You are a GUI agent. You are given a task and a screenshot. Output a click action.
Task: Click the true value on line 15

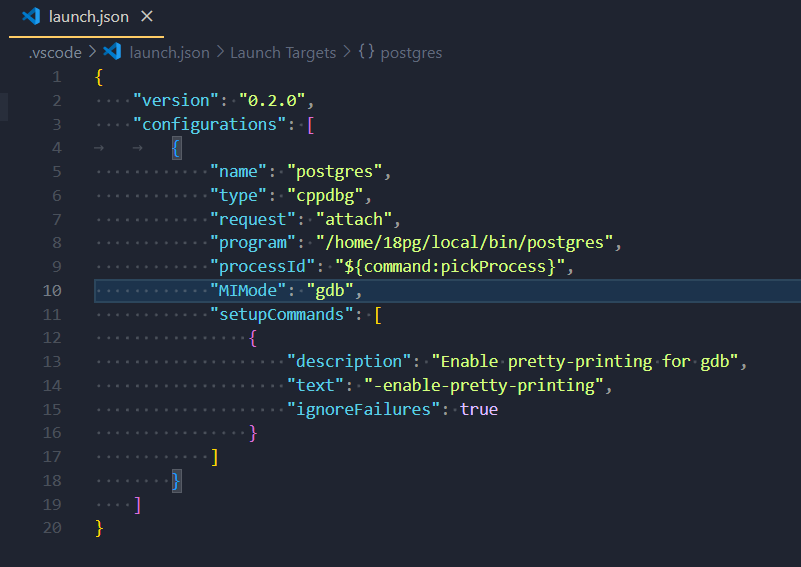[x=479, y=410]
